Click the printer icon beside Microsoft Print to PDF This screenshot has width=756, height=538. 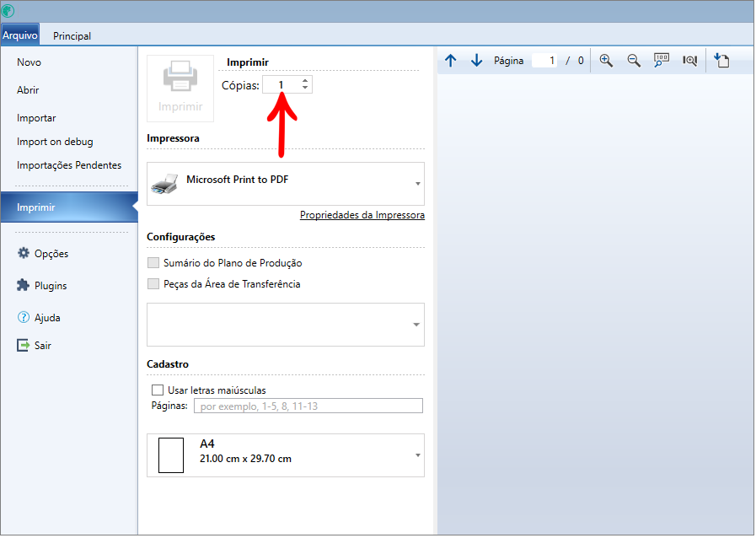pos(164,185)
